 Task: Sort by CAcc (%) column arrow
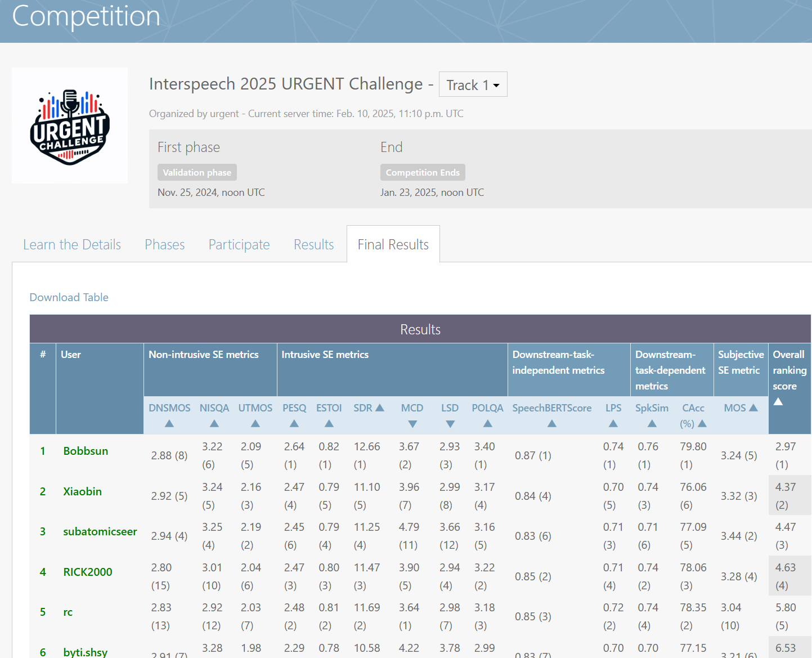[x=702, y=424]
